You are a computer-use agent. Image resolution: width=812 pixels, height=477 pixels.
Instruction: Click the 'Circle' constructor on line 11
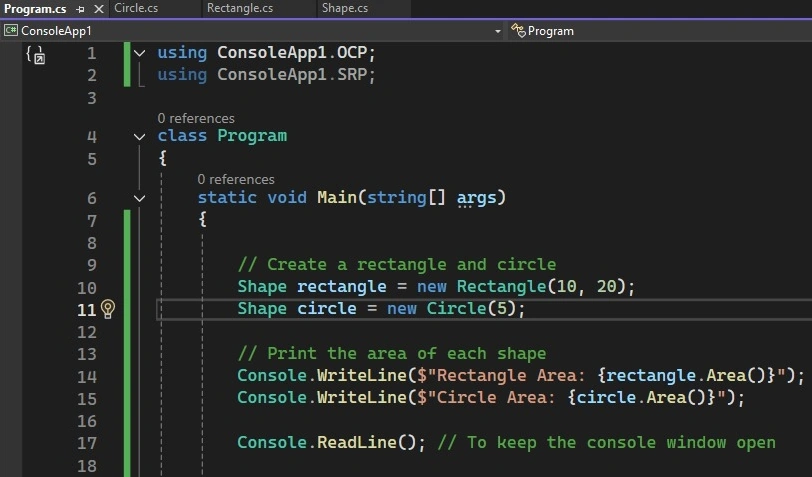pos(457,309)
